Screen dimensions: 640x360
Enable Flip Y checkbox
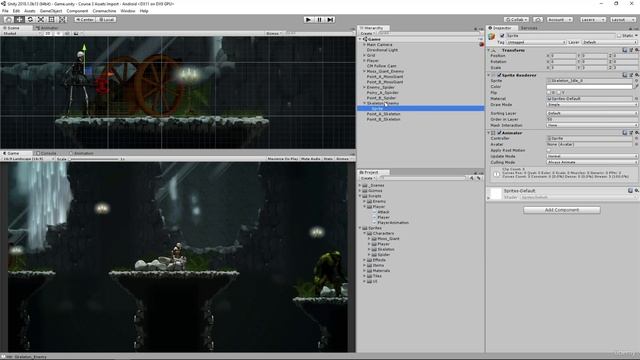pyautogui.click(x=559, y=93)
